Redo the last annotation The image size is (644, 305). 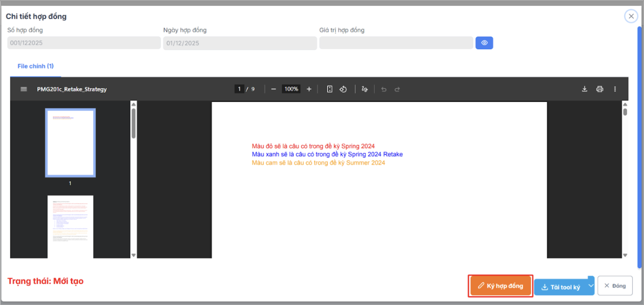click(x=397, y=89)
